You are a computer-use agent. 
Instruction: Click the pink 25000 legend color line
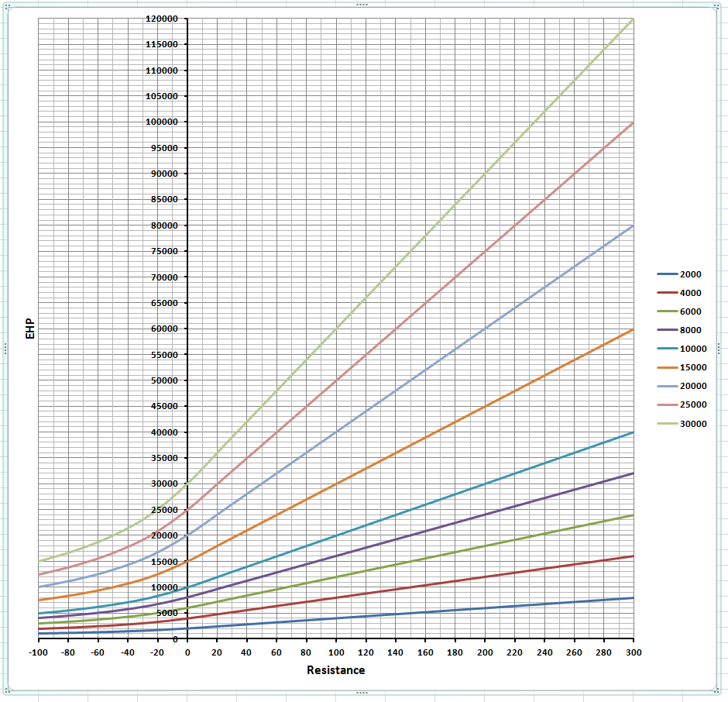coord(666,405)
